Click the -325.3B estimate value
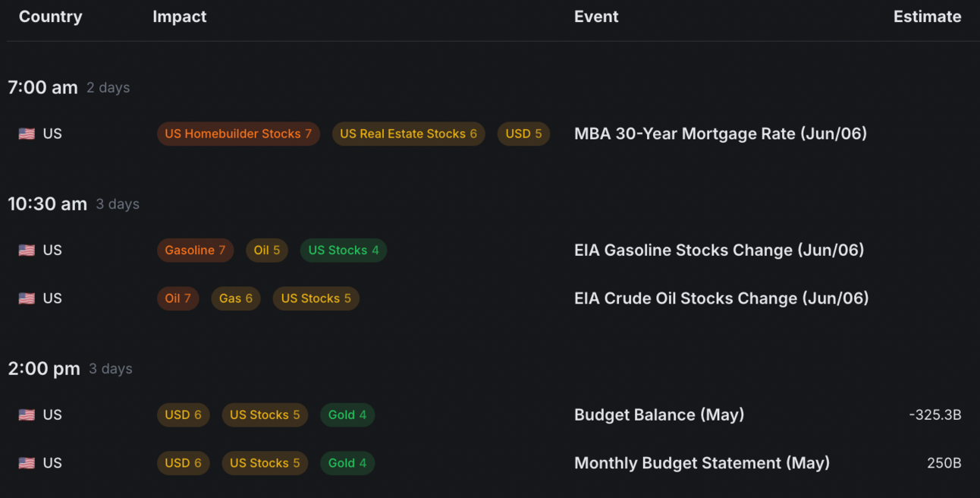Image resolution: width=980 pixels, height=498 pixels. (934, 415)
